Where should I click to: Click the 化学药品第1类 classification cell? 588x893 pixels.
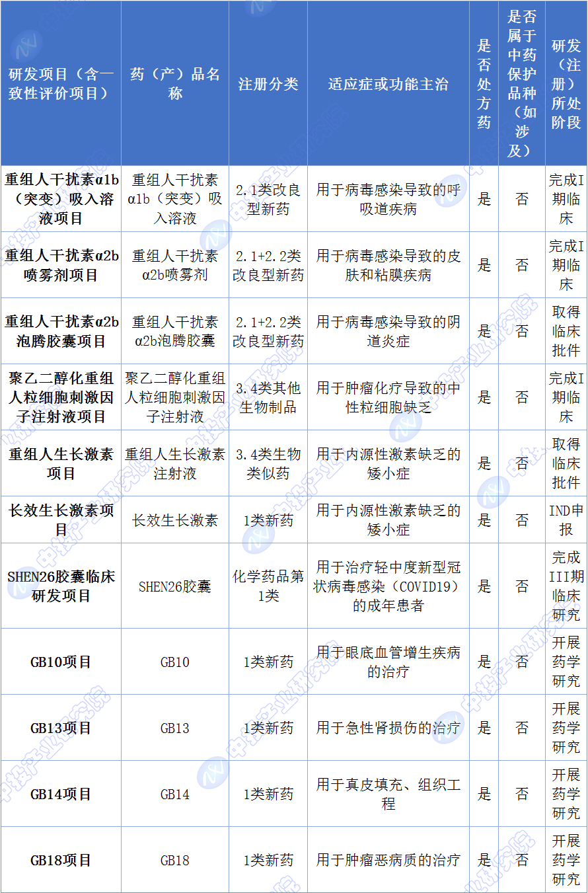268,586
